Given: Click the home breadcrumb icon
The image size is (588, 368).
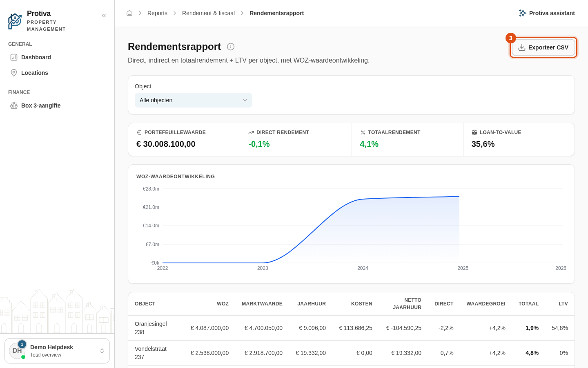Looking at the screenshot, I should [129, 13].
